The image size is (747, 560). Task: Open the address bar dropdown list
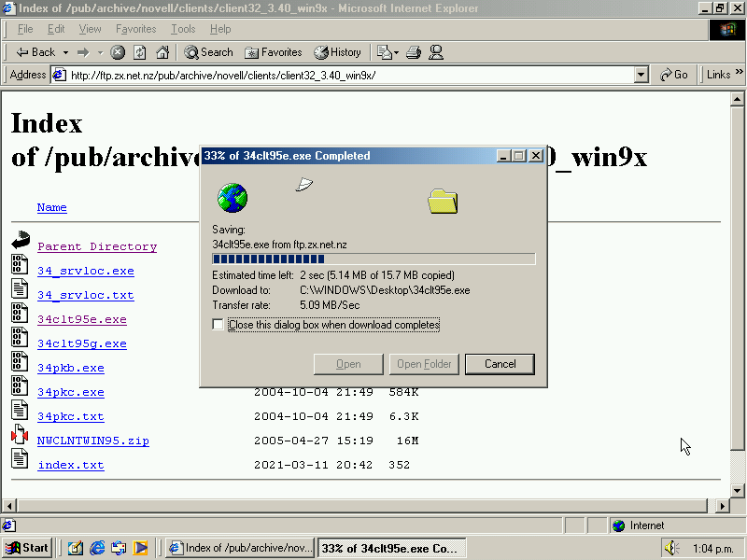tap(641, 75)
